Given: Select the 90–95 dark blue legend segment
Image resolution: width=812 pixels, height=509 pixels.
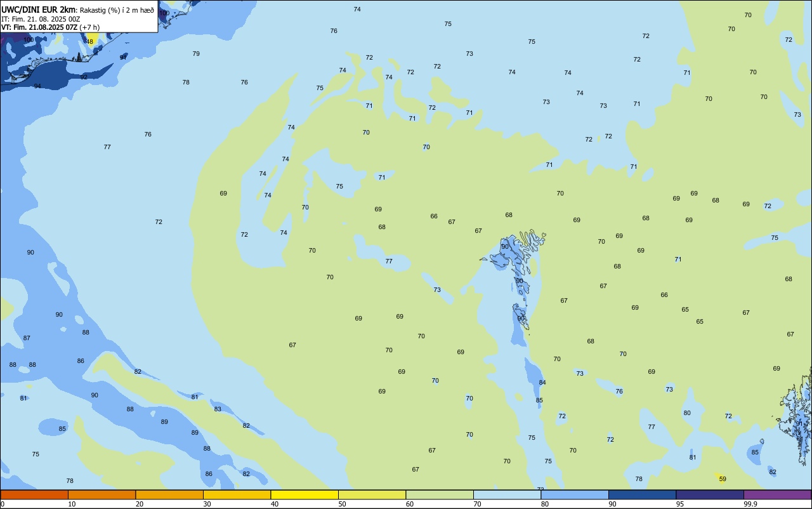Looking at the screenshot, I should 642,494.
